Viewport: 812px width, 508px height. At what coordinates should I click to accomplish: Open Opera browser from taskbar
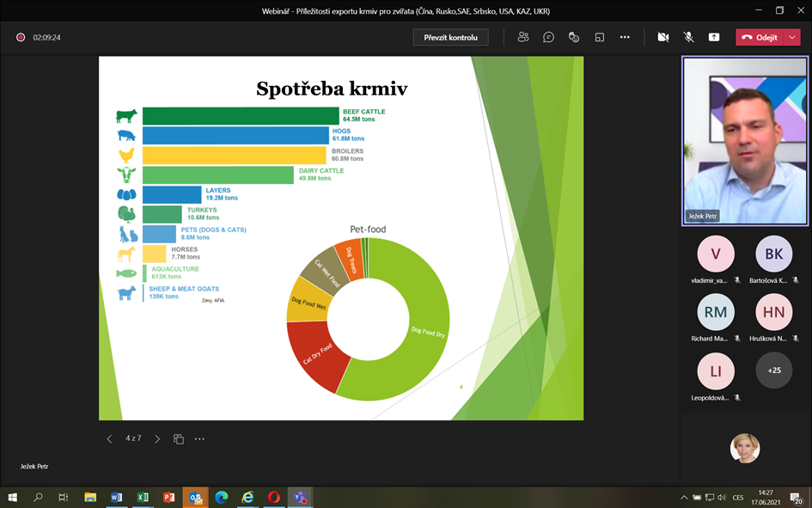(x=274, y=497)
